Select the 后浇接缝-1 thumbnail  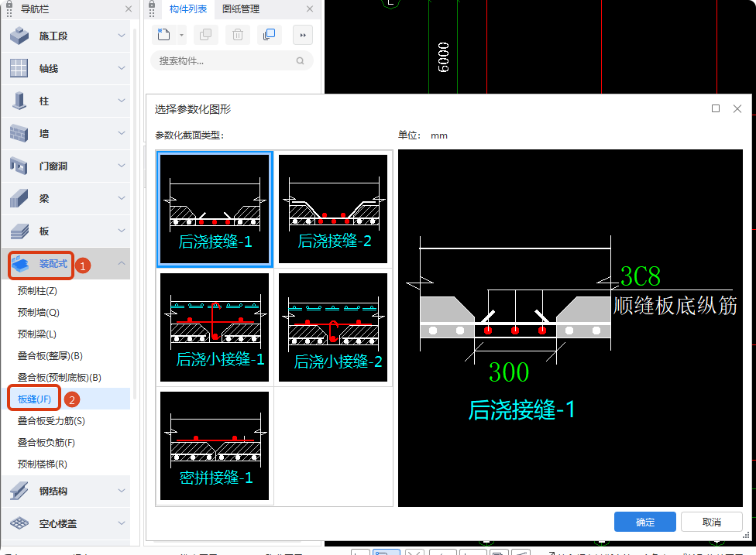coord(215,209)
